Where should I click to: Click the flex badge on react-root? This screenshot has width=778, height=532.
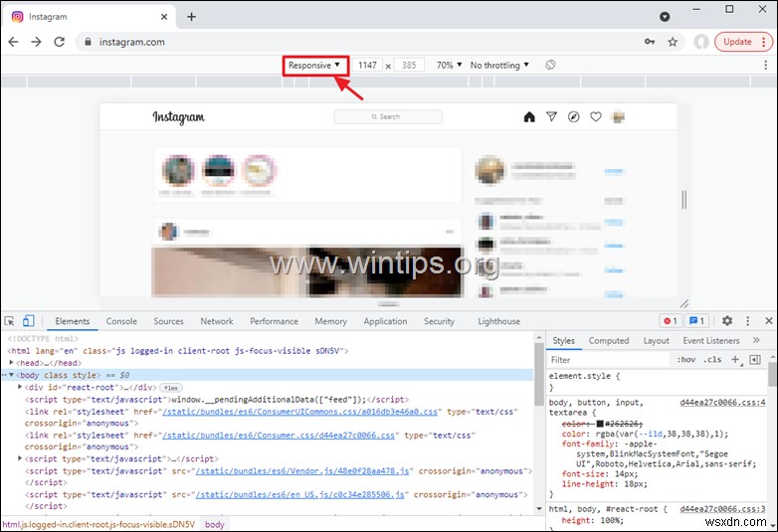tap(171, 388)
